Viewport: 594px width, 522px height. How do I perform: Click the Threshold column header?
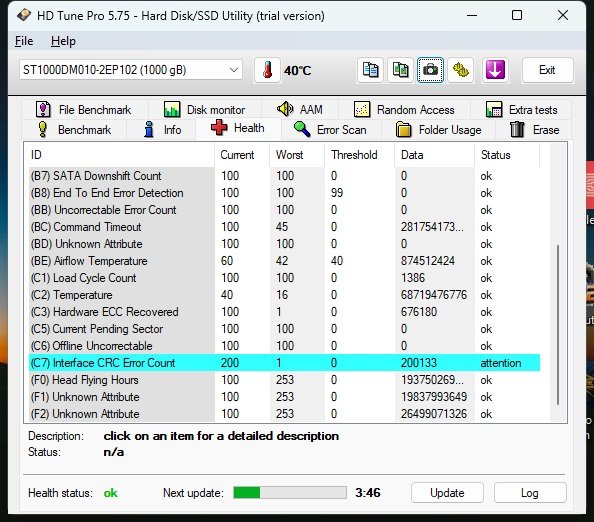tap(359, 155)
